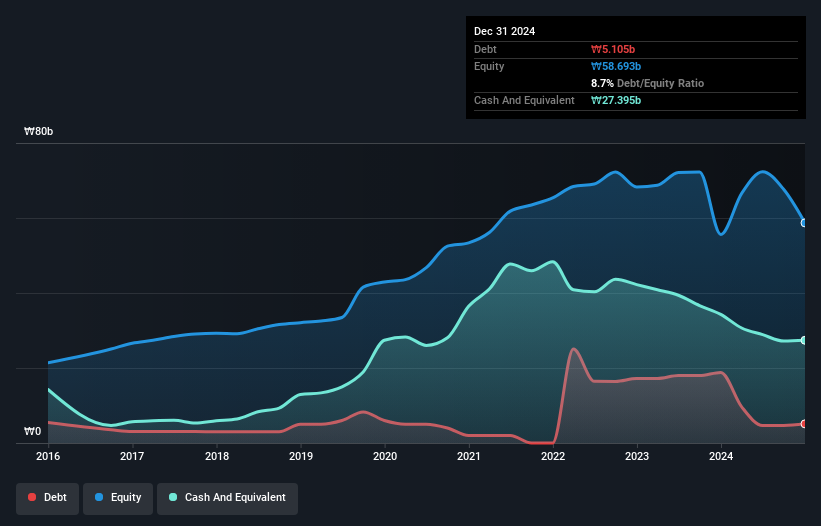The height and width of the screenshot is (526, 821).
Task: Click the Equity row label in tooltip
Action: pyautogui.click(x=489, y=66)
